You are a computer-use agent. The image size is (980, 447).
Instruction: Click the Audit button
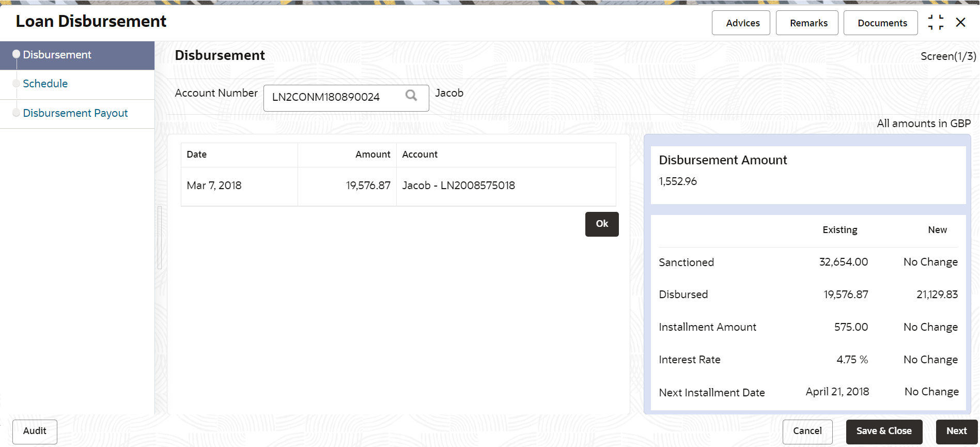[x=35, y=431]
